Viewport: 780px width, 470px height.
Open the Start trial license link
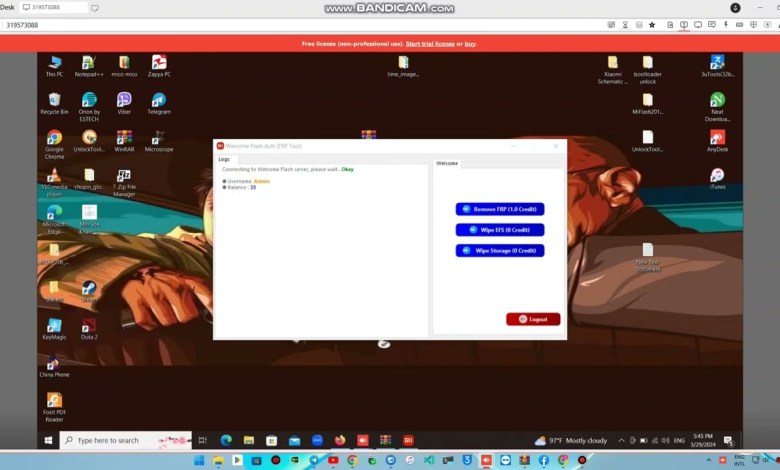tap(430, 44)
